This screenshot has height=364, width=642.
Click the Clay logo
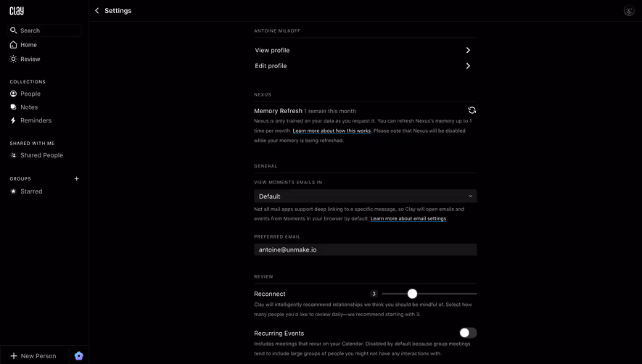point(17,11)
